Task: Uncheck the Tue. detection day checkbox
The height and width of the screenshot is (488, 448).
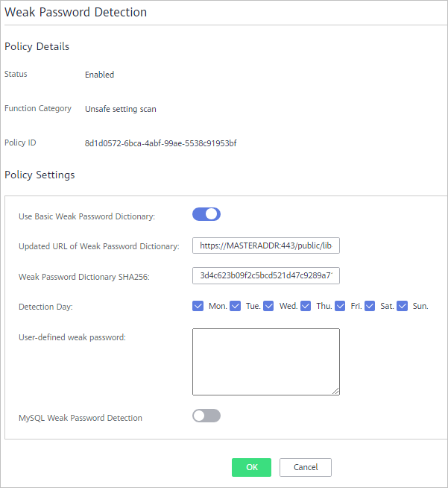Action: click(236, 306)
